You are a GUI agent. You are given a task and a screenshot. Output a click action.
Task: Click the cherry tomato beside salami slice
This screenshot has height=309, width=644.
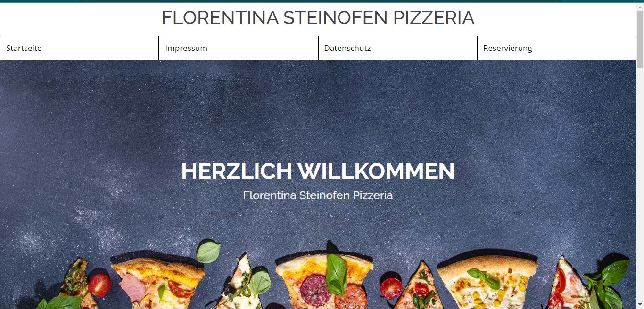391,288
